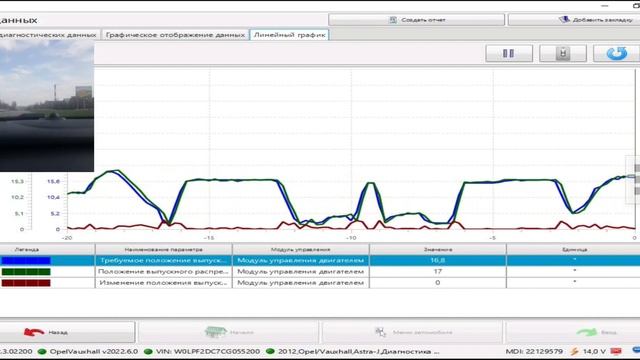Click the Единица column header
The height and width of the screenshot is (360, 640).
coord(573,249)
